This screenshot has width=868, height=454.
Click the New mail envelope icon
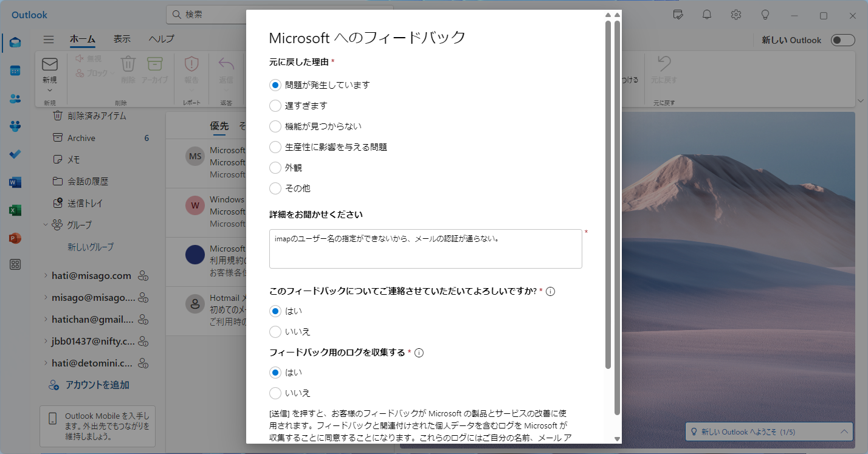(x=50, y=64)
